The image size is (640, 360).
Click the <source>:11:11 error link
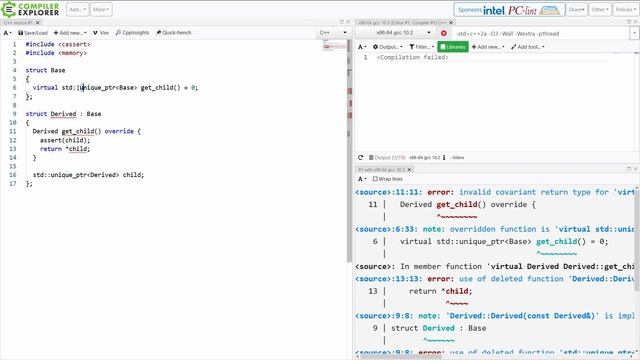click(x=389, y=192)
